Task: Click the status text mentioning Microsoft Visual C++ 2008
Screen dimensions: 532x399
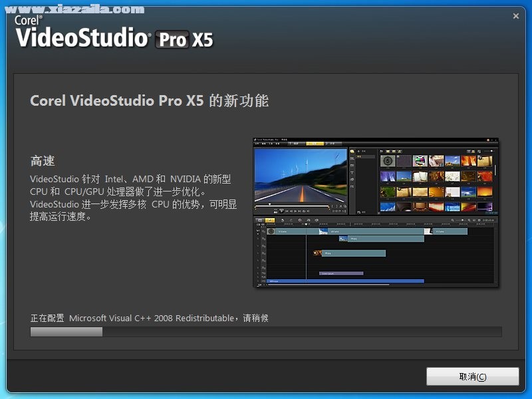Action: (149, 319)
